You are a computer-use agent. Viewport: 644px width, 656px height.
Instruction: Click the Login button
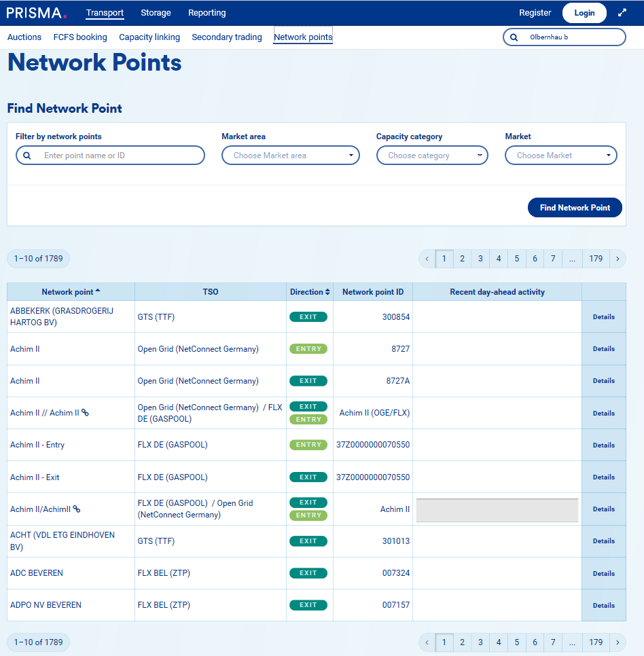pos(584,13)
